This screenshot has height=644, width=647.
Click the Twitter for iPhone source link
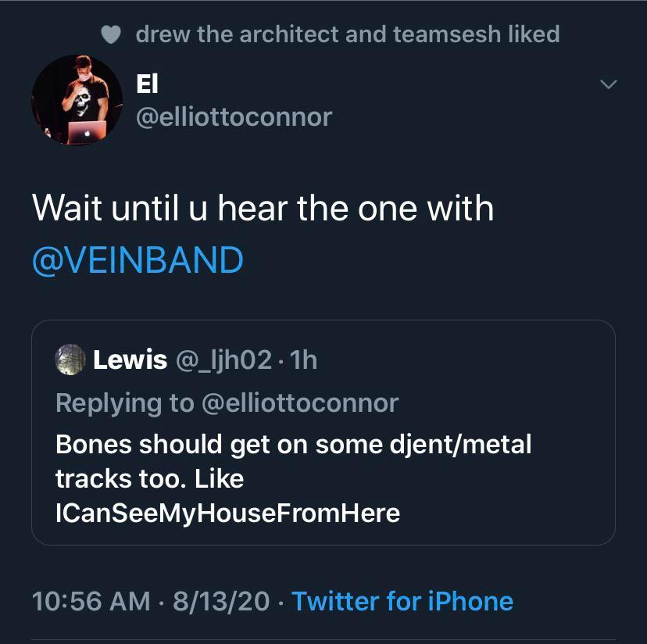pyautogui.click(x=403, y=601)
